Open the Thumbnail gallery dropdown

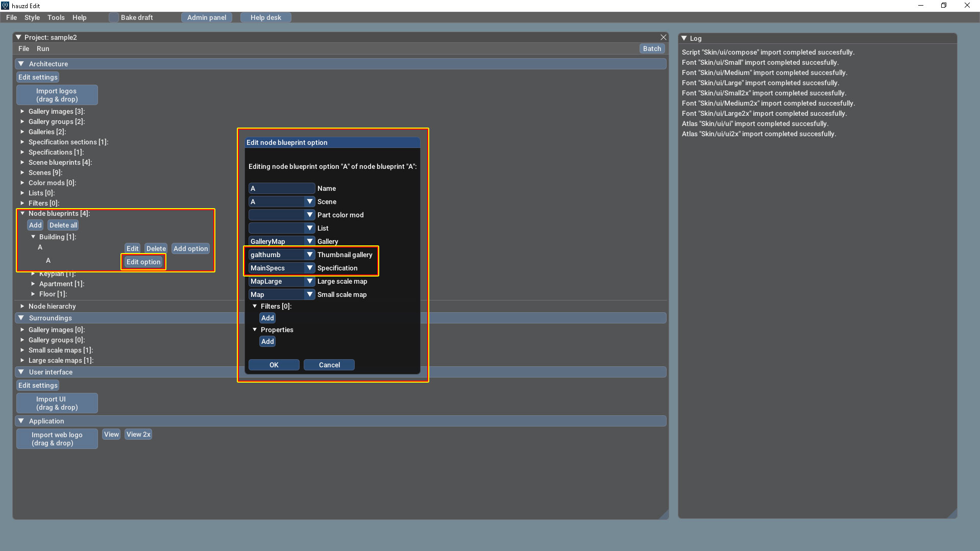coord(309,255)
